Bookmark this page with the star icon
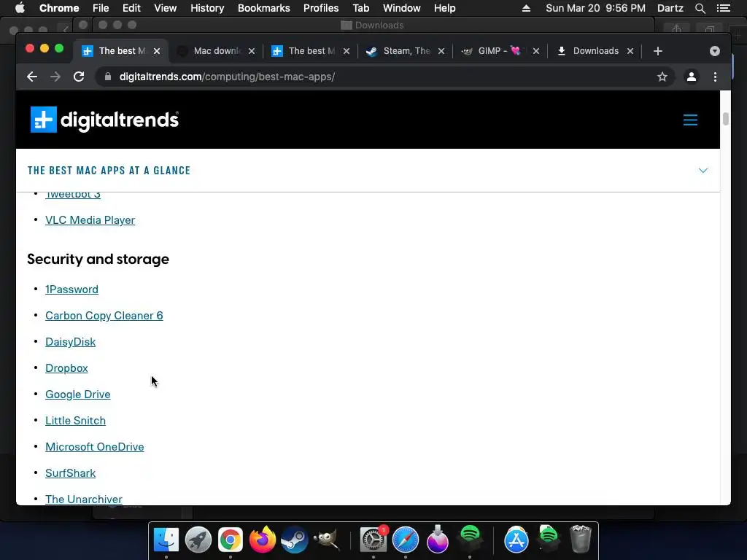Screen dimensions: 747x560 662,77
